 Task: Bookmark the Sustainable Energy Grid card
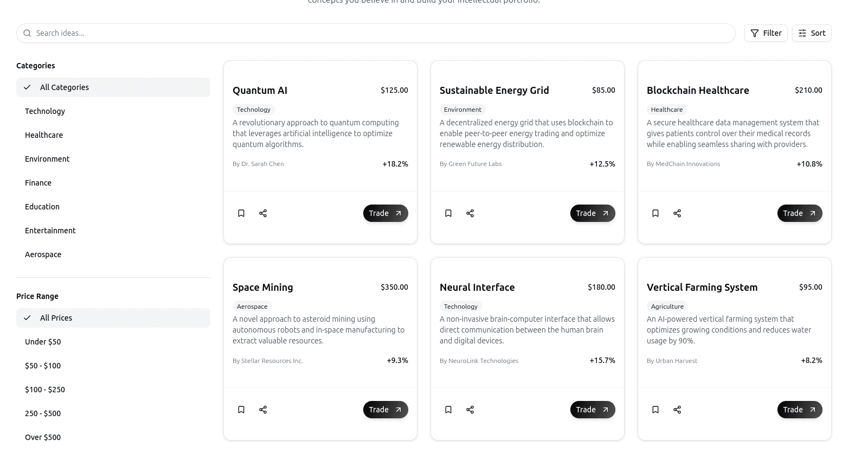[448, 213]
